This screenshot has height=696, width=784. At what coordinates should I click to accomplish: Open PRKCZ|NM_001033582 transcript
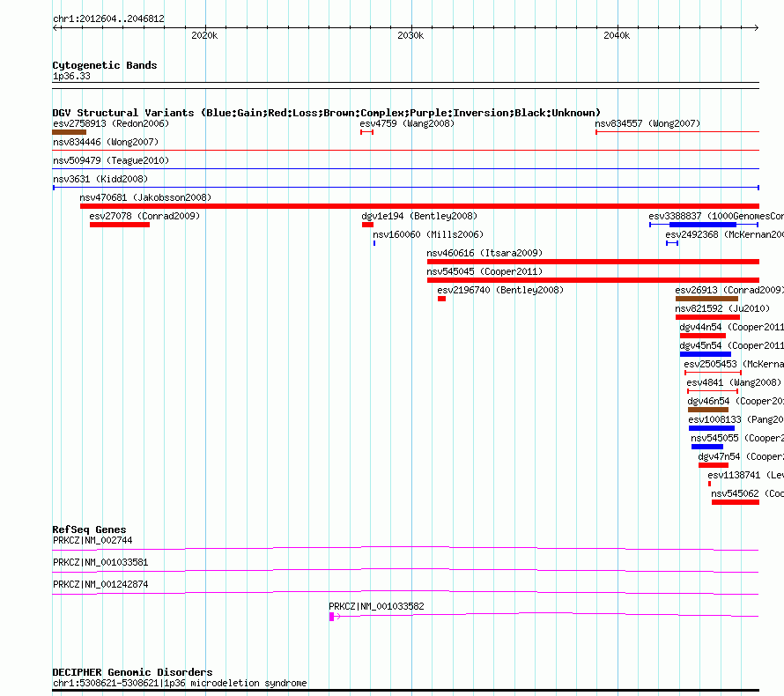coord(376,606)
